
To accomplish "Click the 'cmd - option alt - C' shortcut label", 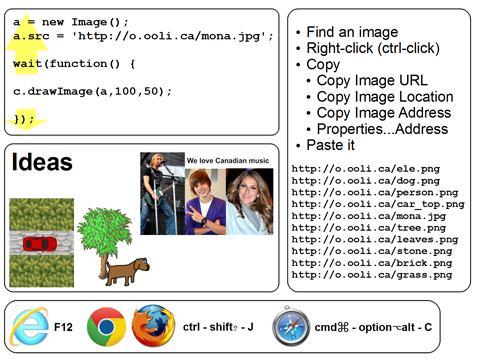I will pyautogui.click(x=373, y=327).
